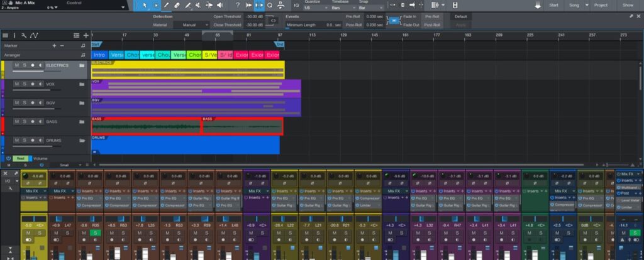This screenshot has height=260, width=644.
Task: Mute the ELECTRICS track
Action: point(17,65)
